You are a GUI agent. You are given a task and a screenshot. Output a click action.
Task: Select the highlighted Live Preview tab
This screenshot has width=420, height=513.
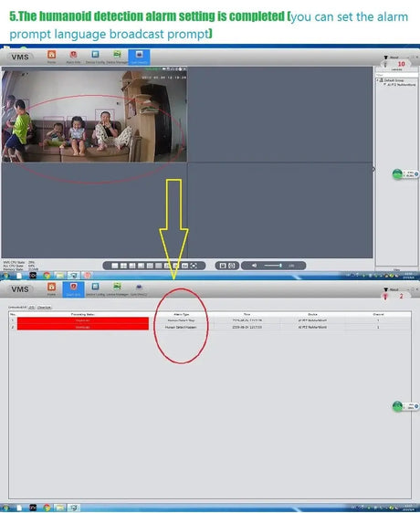139,57
